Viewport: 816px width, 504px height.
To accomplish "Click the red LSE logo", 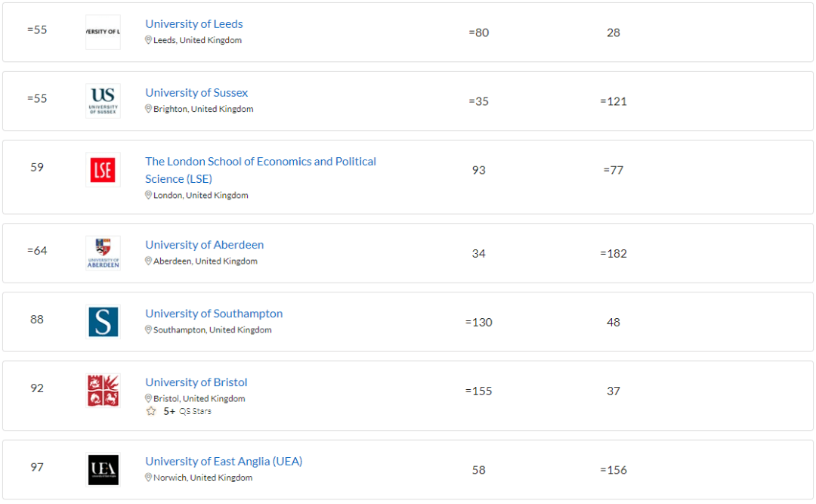I will click(x=103, y=170).
